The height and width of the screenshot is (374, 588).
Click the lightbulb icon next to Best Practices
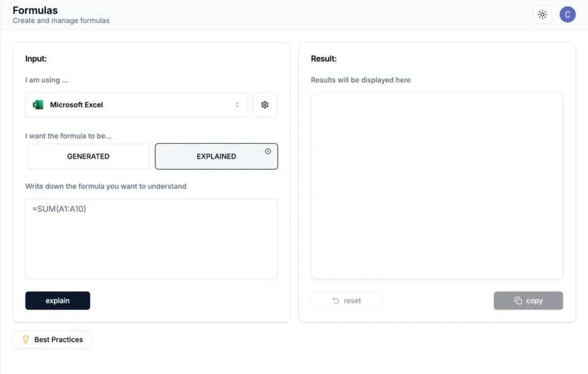coord(25,340)
